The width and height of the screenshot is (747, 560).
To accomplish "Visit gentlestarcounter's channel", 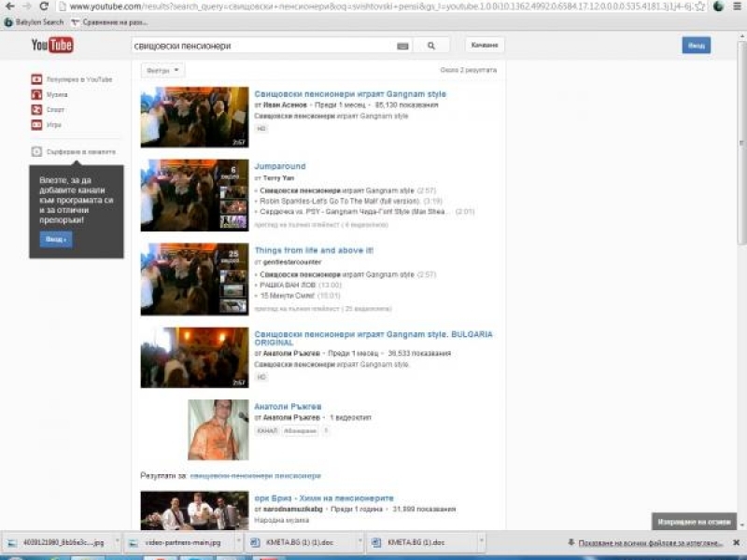I will [x=292, y=262].
